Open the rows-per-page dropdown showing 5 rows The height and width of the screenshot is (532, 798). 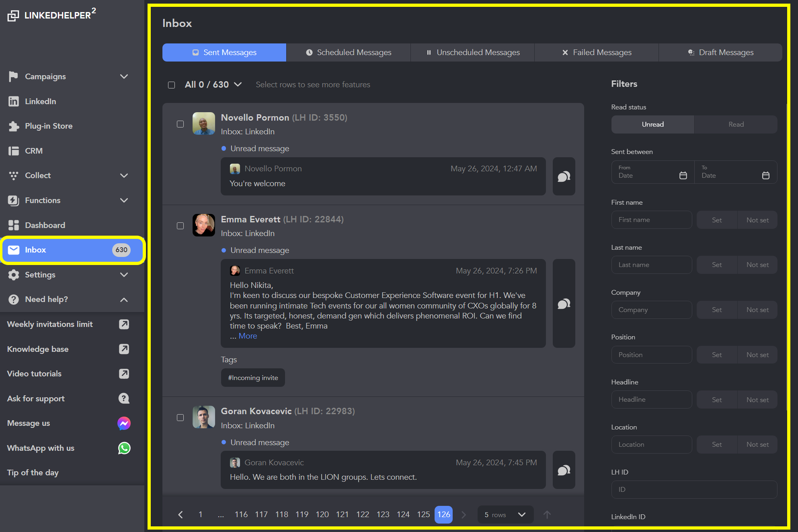[505, 514]
